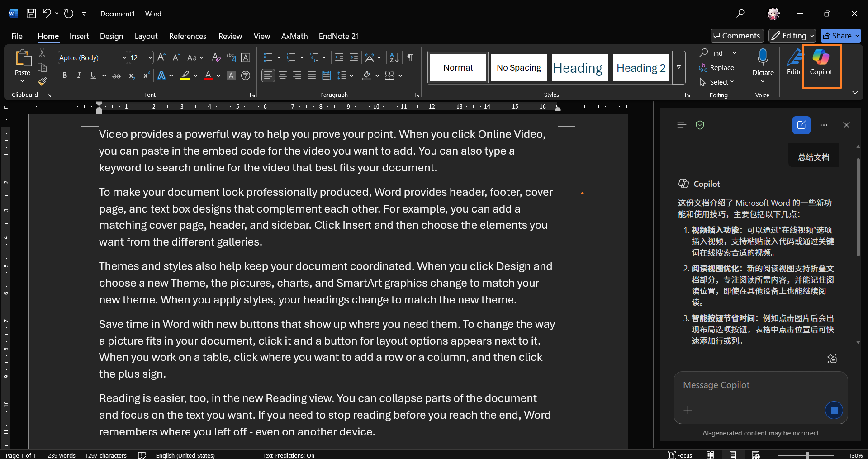
Task: Start a new chat in Copilot pane
Action: coord(801,125)
